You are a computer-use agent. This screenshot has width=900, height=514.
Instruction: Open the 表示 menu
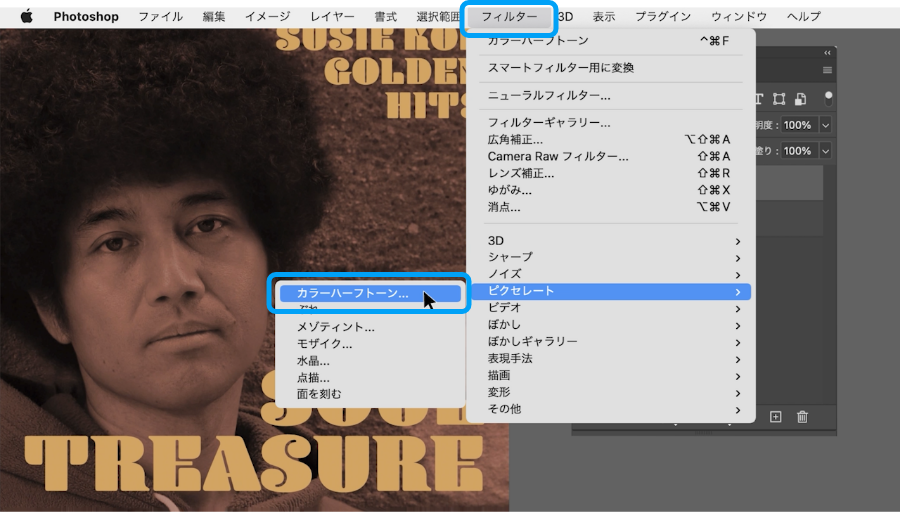pyautogui.click(x=604, y=17)
